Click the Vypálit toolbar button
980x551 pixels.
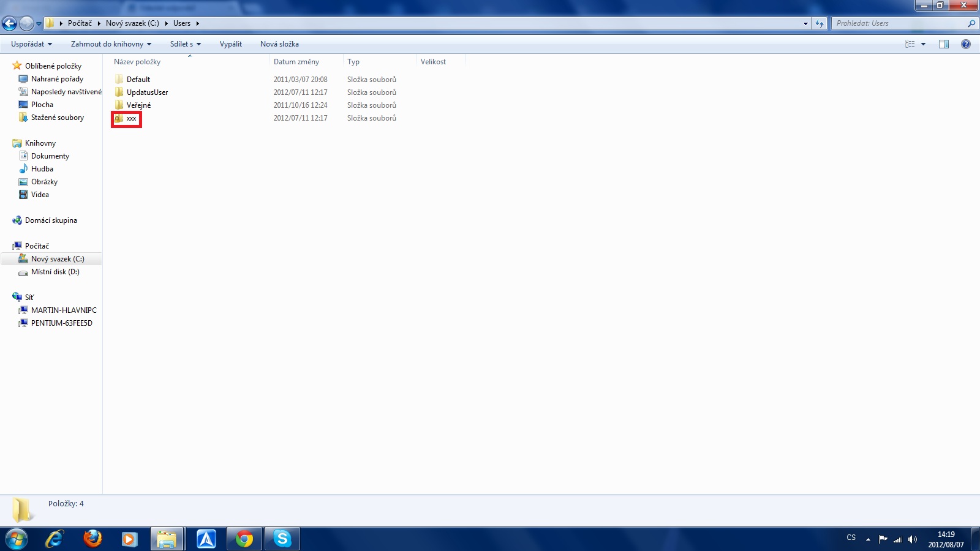tap(231, 44)
